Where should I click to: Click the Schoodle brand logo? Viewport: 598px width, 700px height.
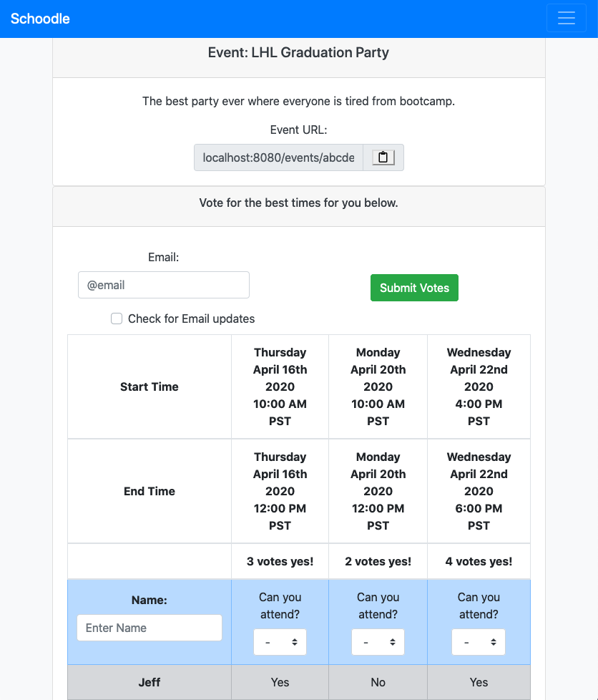[x=40, y=19]
